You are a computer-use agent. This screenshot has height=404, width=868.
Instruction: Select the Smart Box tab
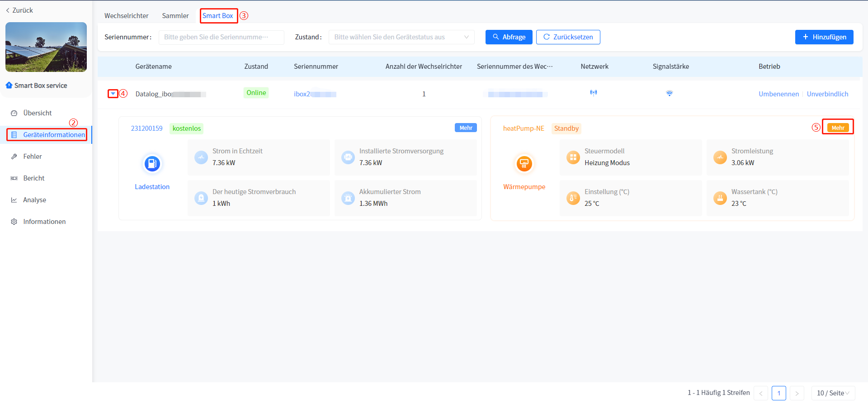218,15
